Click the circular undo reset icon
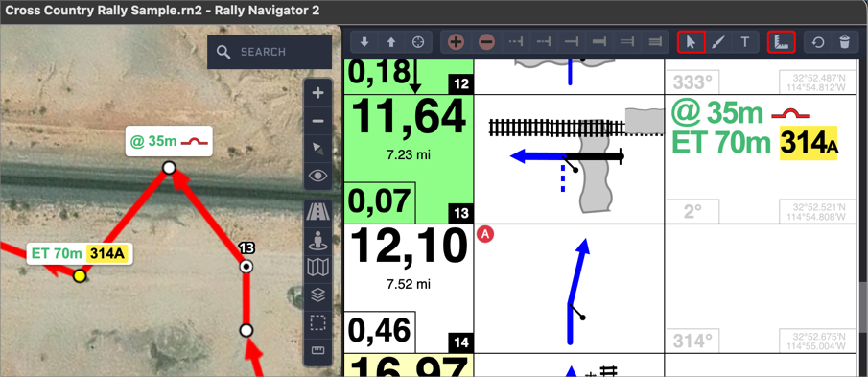Image resolution: width=868 pixels, height=377 pixels. (817, 42)
